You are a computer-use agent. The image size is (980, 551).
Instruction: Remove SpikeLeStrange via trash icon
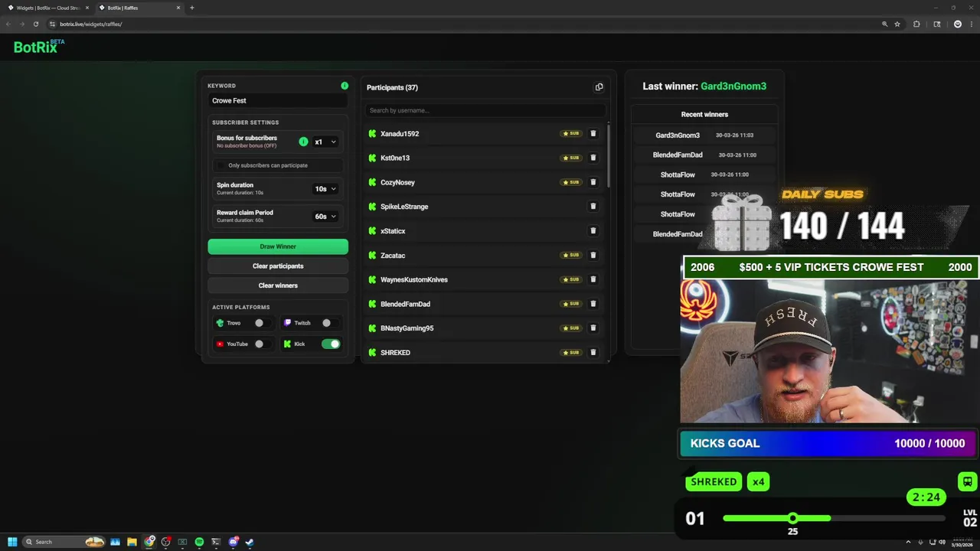(x=593, y=206)
